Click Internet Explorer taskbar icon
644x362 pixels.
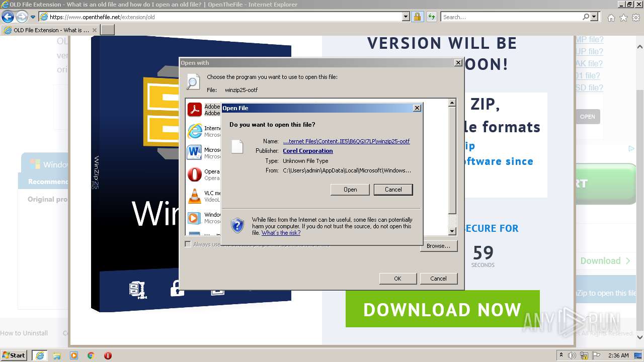point(39,355)
